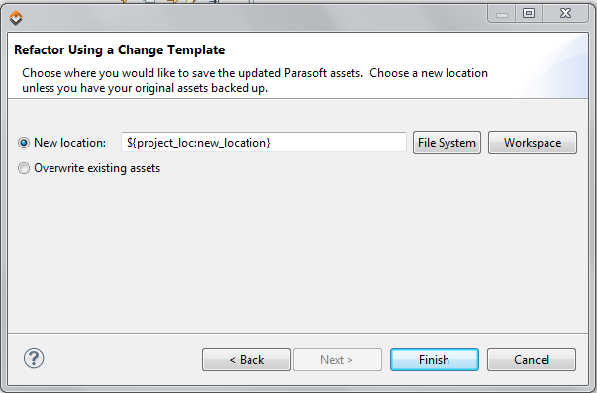Click the greyed-out Next > button
The width and height of the screenshot is (597, 393).
[x=337, y=359]
